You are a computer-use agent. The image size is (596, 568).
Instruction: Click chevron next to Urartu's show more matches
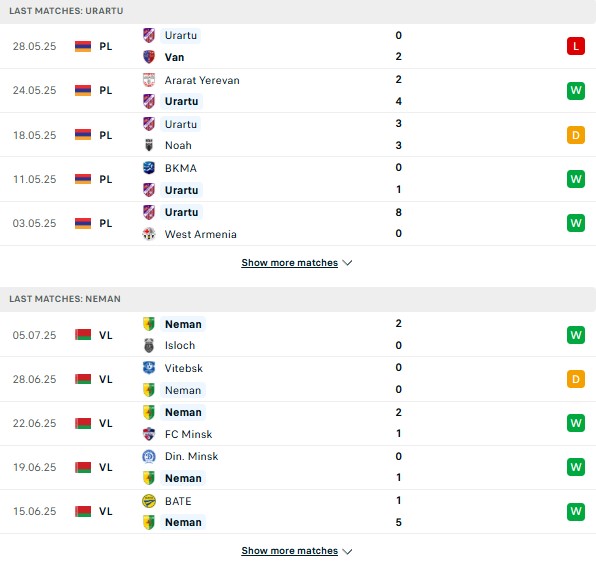347,263
